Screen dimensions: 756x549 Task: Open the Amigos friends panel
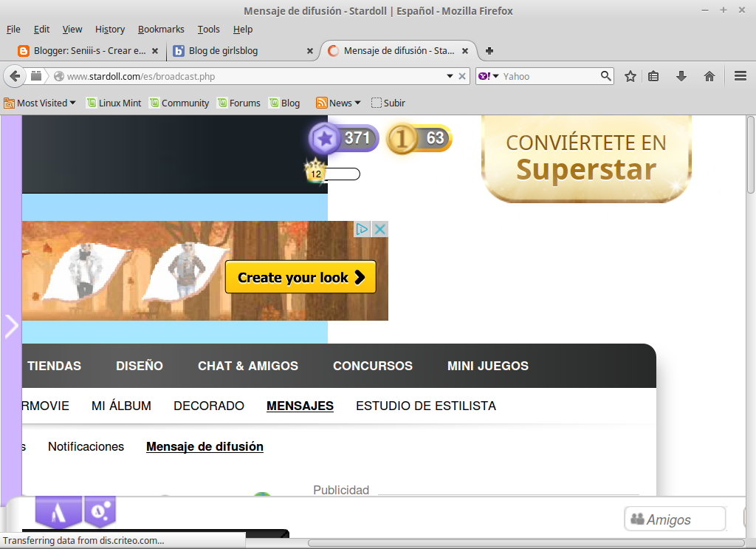pos(675,519)
